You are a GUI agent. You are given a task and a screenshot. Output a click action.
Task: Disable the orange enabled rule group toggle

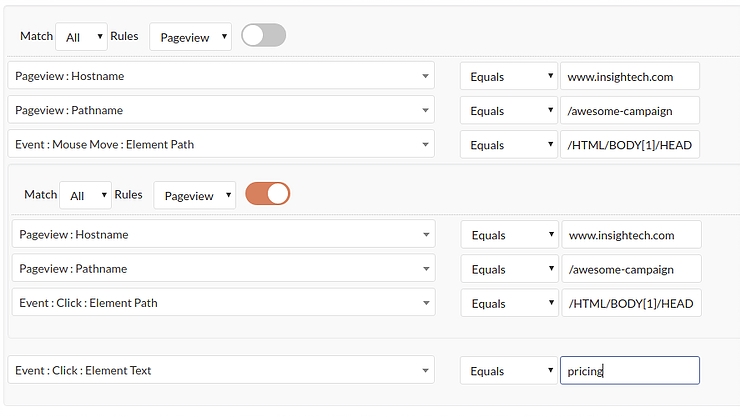[x=267, y=194]
